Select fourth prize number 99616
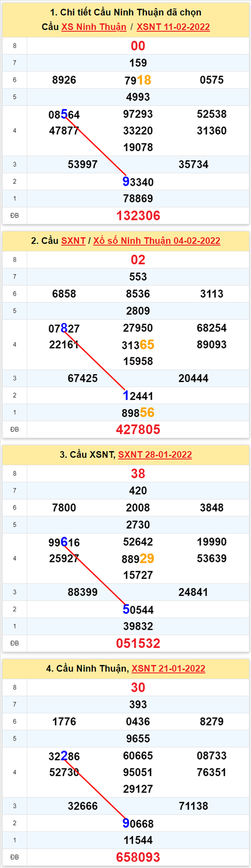 tap(64, 542)
